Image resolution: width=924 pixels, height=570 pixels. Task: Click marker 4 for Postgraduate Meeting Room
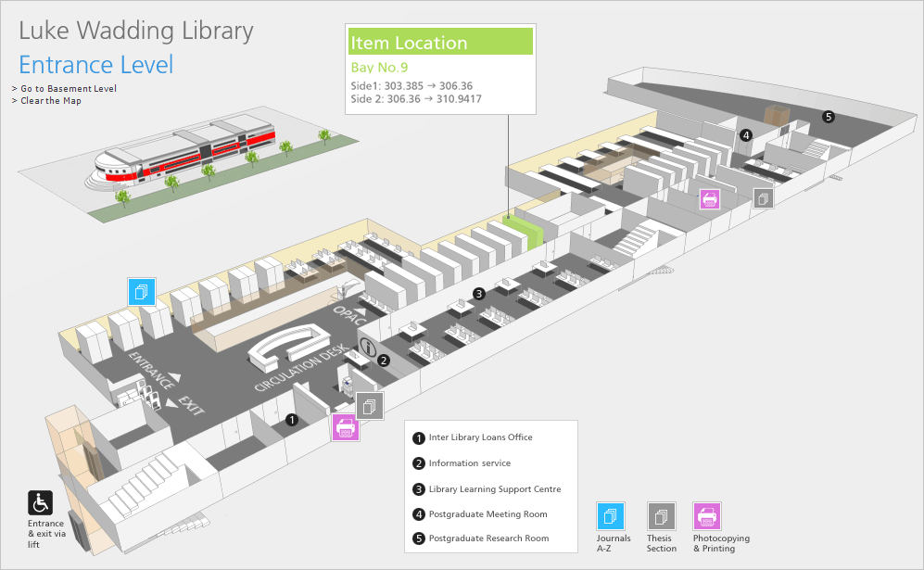[745, 135]
